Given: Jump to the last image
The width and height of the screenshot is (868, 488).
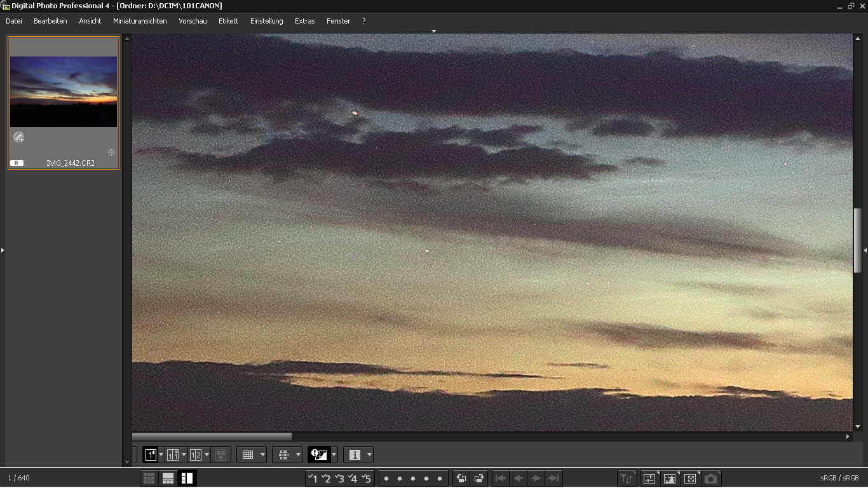Looking at the screenshot, I should pos(553,478).
